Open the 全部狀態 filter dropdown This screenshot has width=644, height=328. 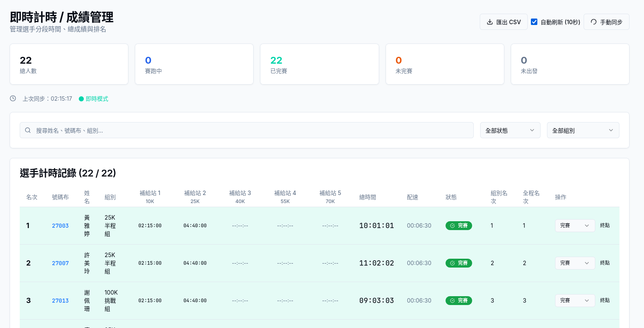pos(510,130)
